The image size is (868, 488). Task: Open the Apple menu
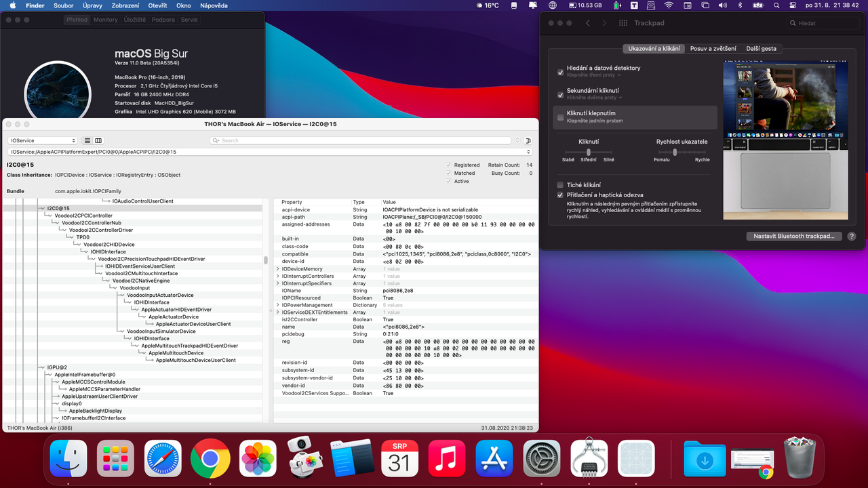tap(12, 5)
